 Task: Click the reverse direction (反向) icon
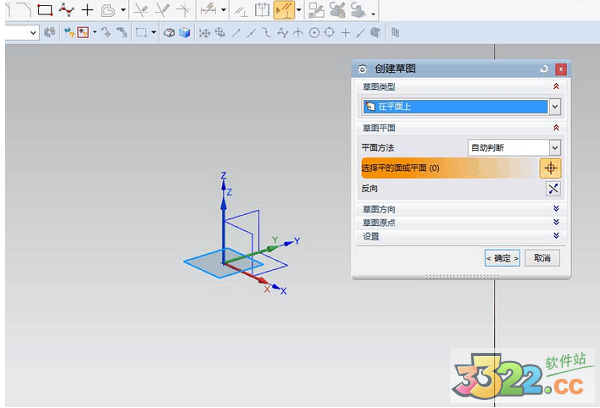[x=551, y=188]
